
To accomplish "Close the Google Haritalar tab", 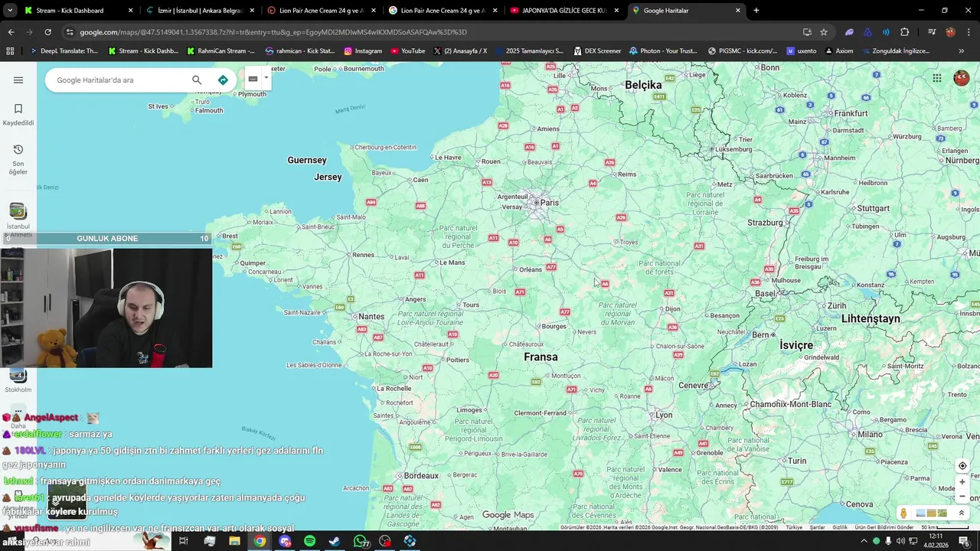I will [738, 11].
